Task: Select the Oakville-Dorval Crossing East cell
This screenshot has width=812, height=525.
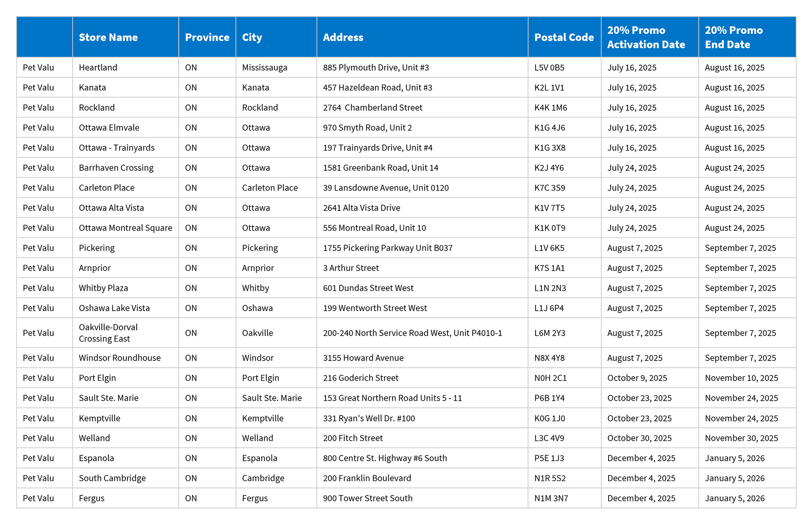Action: click(x=108, y=333)
